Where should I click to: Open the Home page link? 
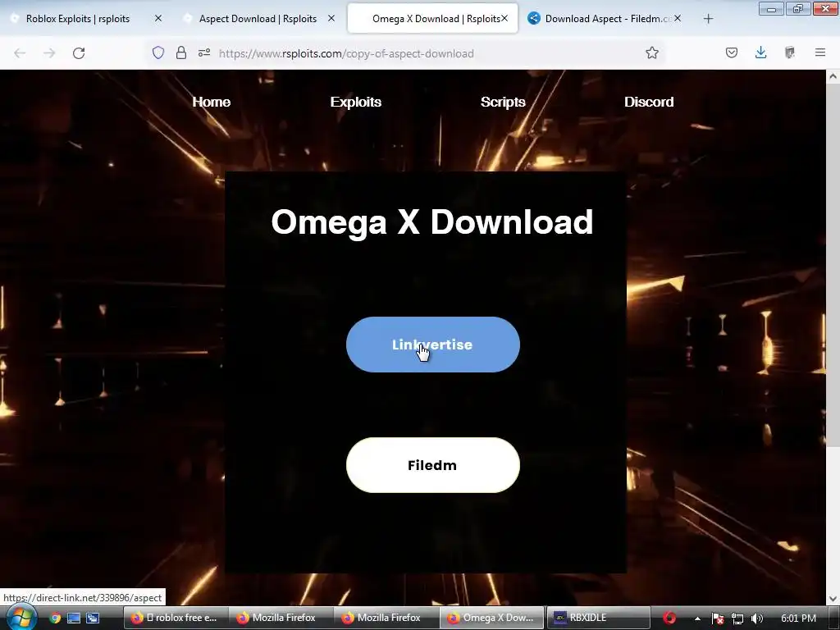[x=212, y=102]
